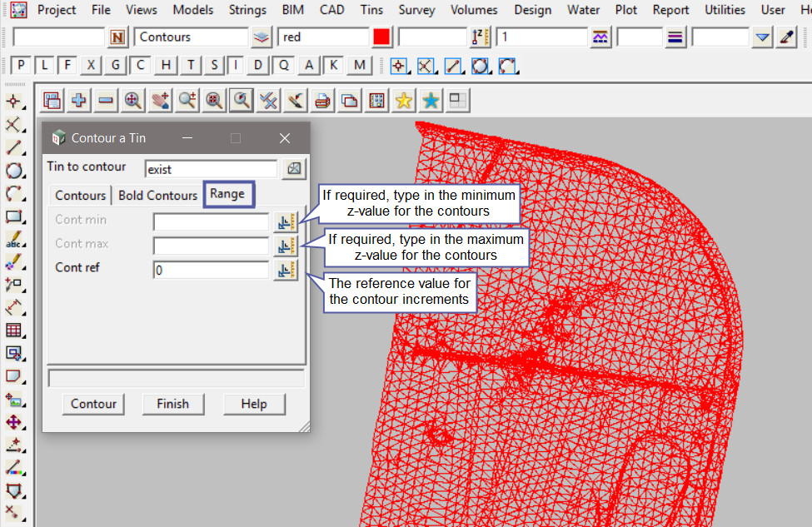Toggle the P snap button

click(x=20, y=65)
